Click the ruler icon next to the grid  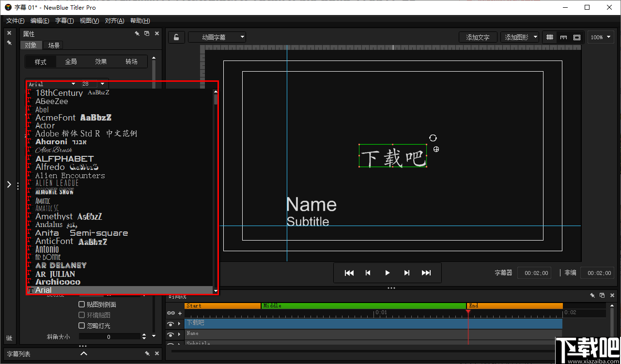pyautogui.click(x=564, y=37)
